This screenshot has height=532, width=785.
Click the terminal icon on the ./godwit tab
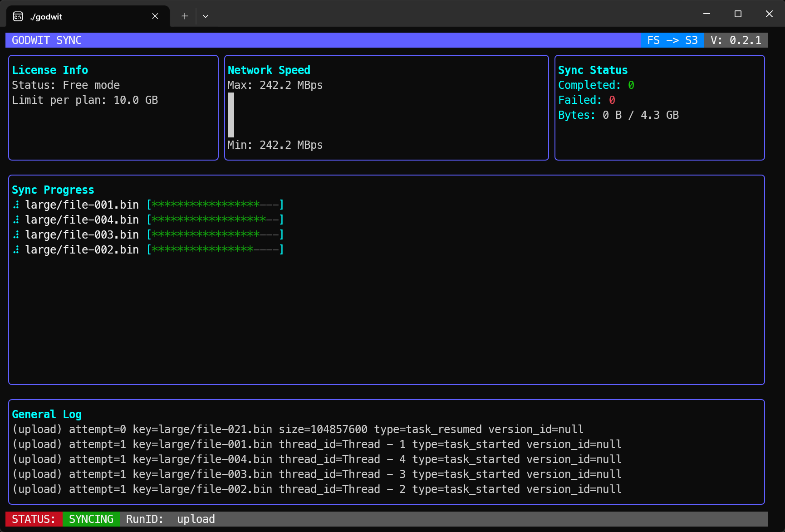(x=17, y=16)
